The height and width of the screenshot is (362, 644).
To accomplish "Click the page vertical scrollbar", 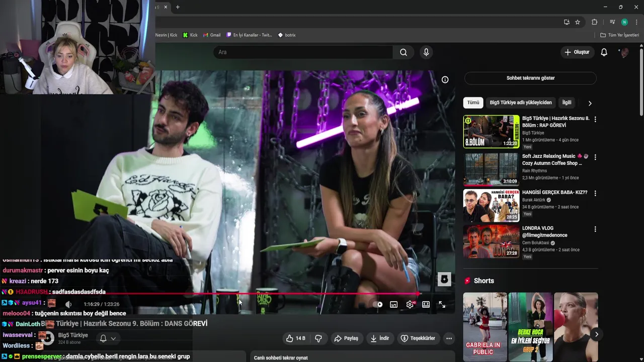I will (x=641, y=80).
